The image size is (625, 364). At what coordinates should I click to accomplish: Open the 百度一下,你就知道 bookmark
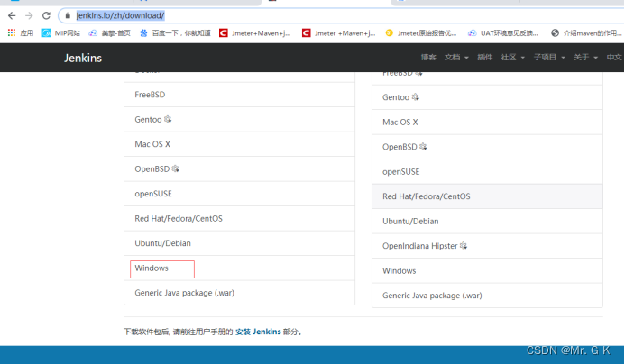point(175,33)
